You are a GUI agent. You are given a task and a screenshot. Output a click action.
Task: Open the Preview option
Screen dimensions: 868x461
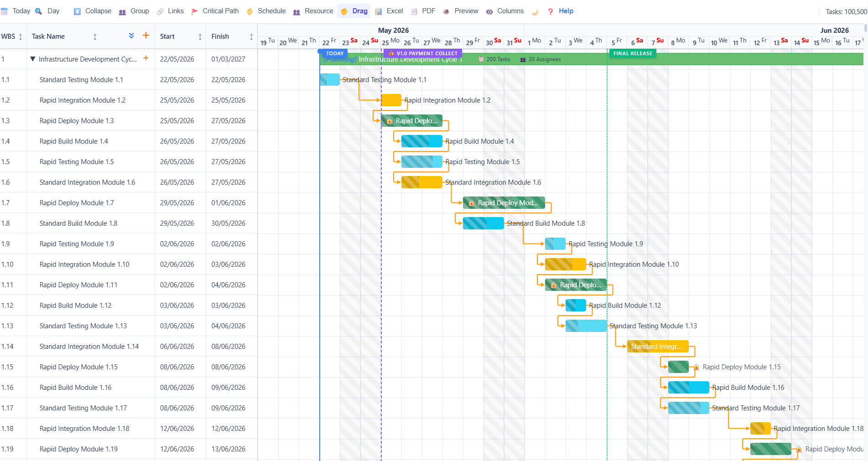[461, 11]
